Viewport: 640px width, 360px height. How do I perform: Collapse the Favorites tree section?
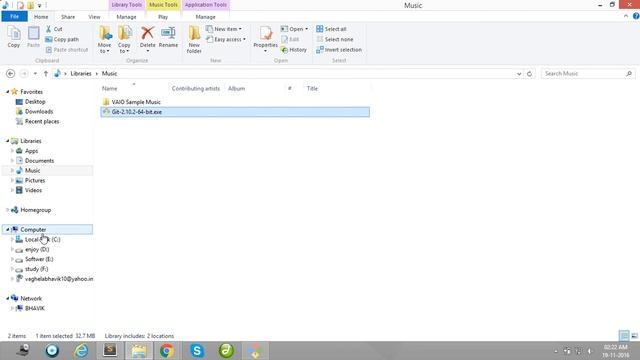click(x=7, y=92)
